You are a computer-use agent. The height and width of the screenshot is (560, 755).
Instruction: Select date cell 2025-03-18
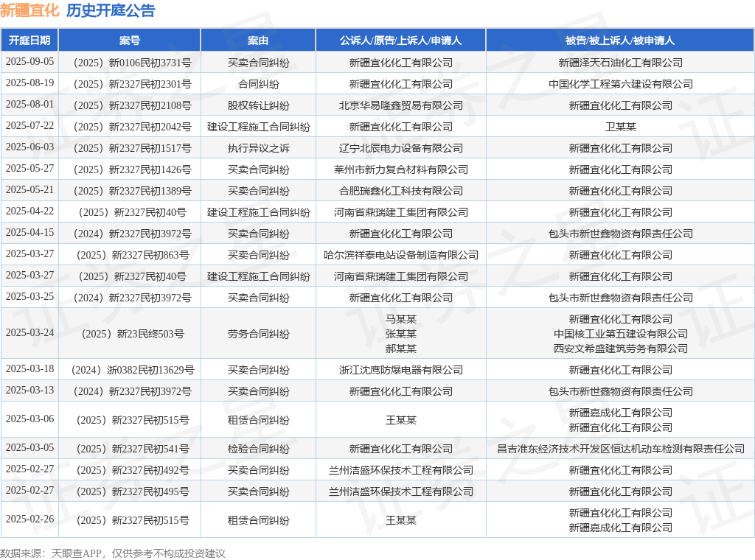(29, 369)
